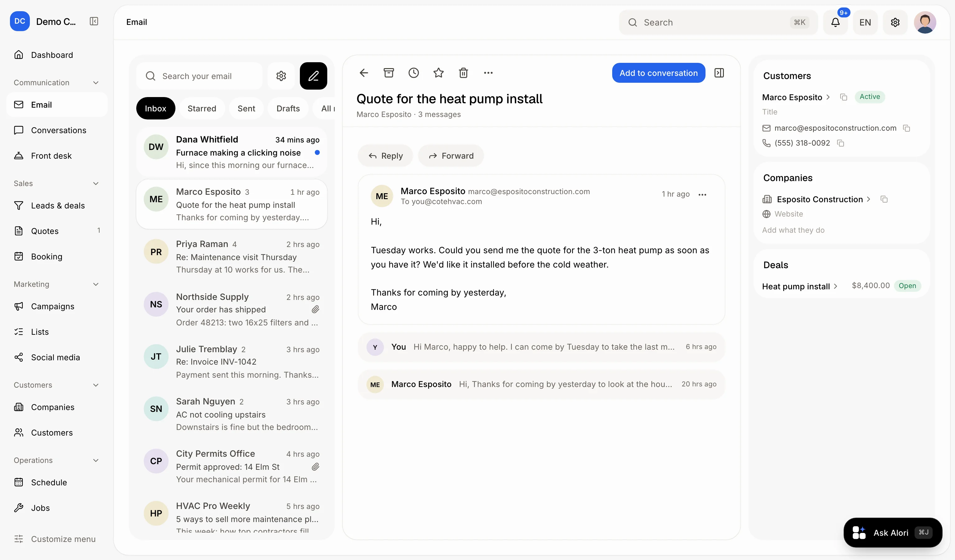The height and width of the screenshot is (560, 955).
Task: Click the global Search box
Action: pyautogui.click(x=718, y=22)
